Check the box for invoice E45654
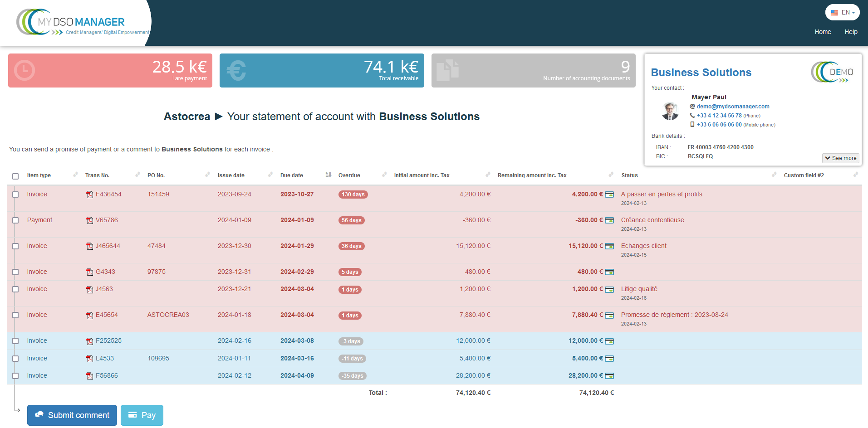 click(x=15, y=315)
